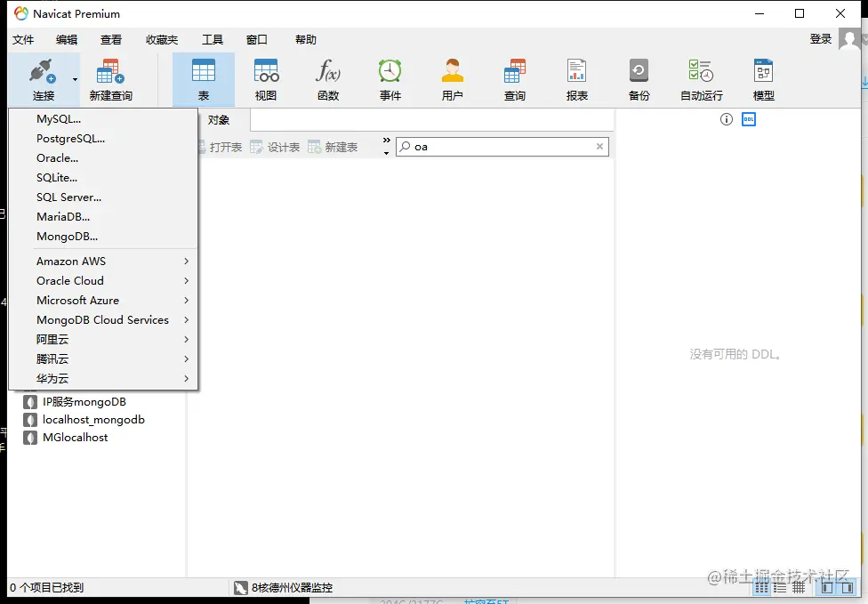Open the 连接 dropdown arrow
Viewport: 868px width, 604px height.
pos(75,80)
